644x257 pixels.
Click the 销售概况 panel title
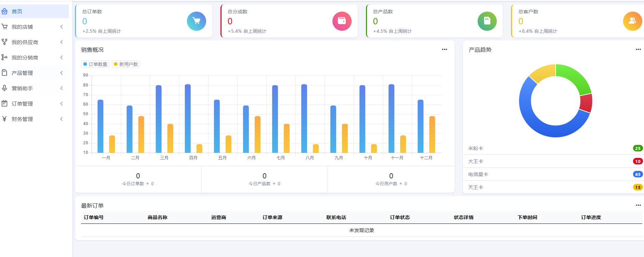coord(92,50)
